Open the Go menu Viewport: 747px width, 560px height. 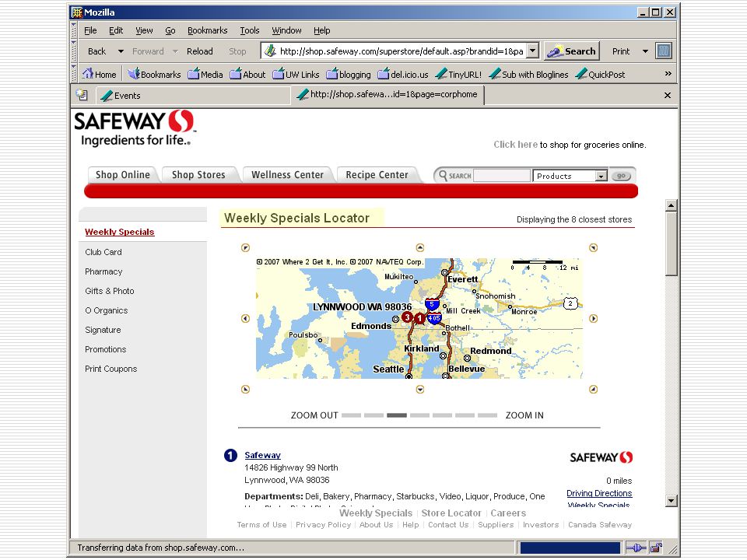coord(170,30)
